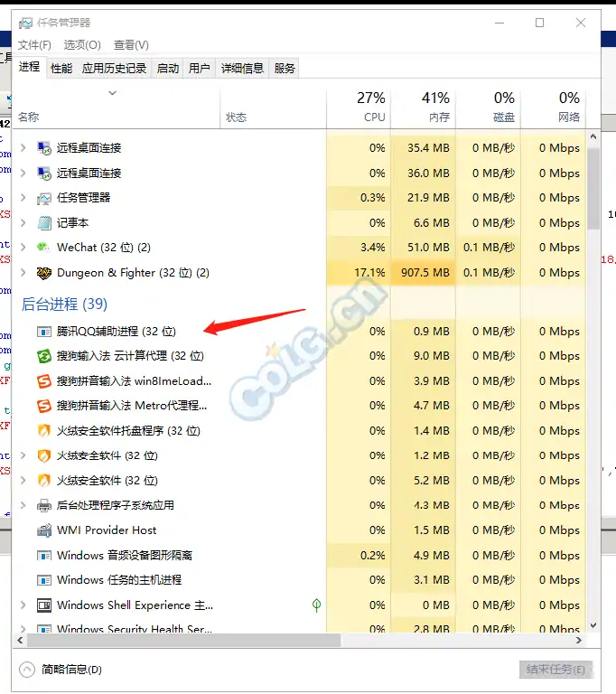Viewport: 616px width, 694px height.
Task: Sort by the 网络 column header
Action: (x=553, y=108)
